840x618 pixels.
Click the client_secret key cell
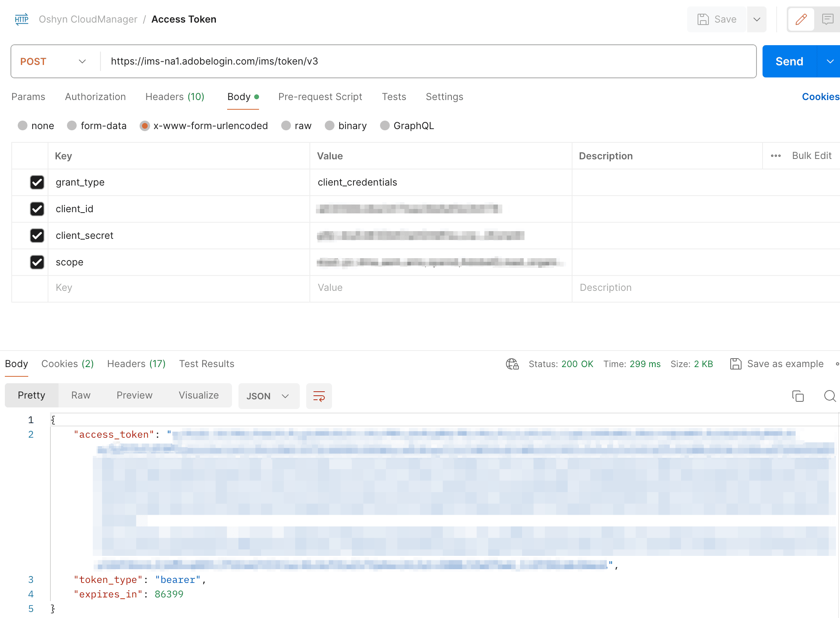[179, 236]
